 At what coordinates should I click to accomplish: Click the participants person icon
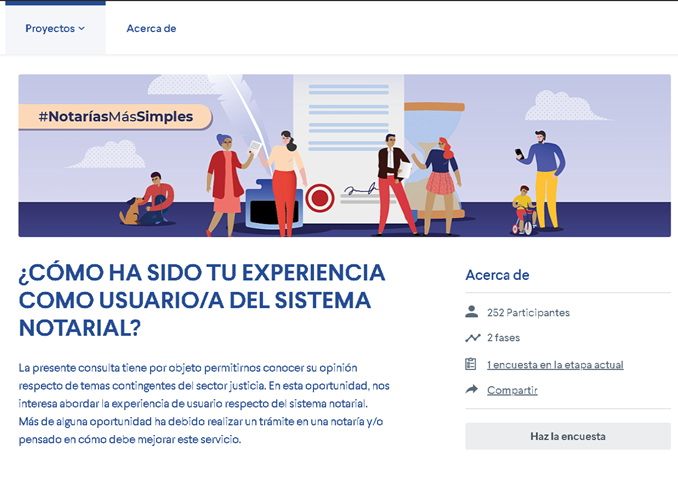(472, 312)
